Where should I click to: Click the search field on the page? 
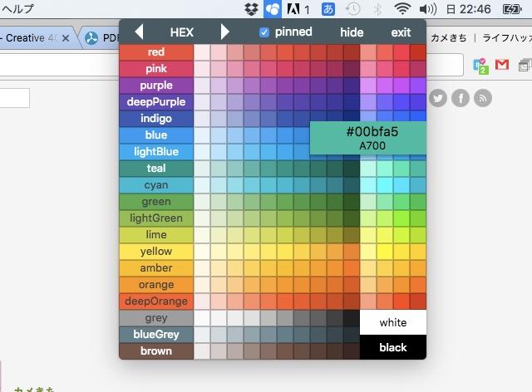click(x=15, y=98)
